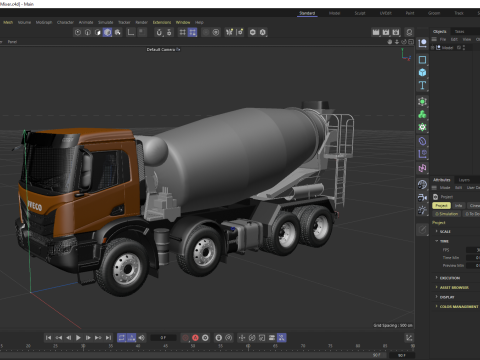The height and width of the screenshot is (360, 480).
Task: Expand the COLOR MANAGEMENT section
Action: [437, 306]
